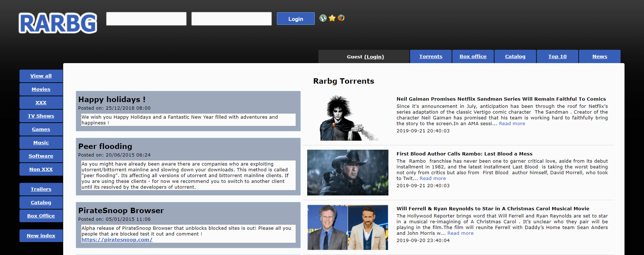Open the Games sidebar category
The image size is (644, 255).
coord(41,129)
